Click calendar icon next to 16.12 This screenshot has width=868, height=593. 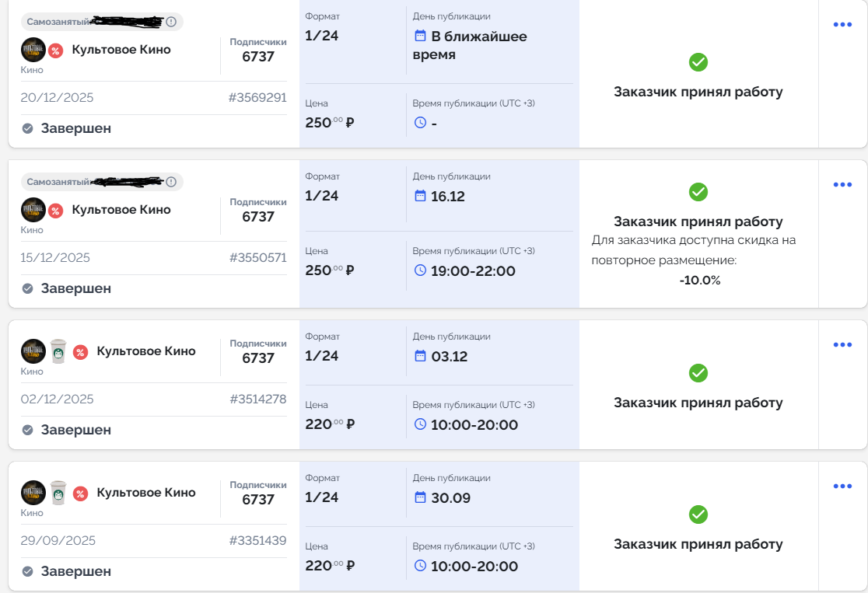click(420, 197)
